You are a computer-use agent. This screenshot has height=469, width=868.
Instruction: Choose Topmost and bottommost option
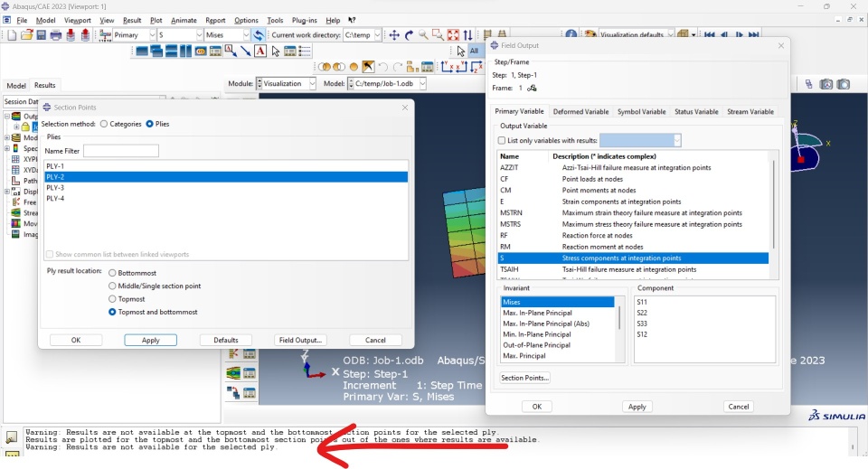(112, 312)
